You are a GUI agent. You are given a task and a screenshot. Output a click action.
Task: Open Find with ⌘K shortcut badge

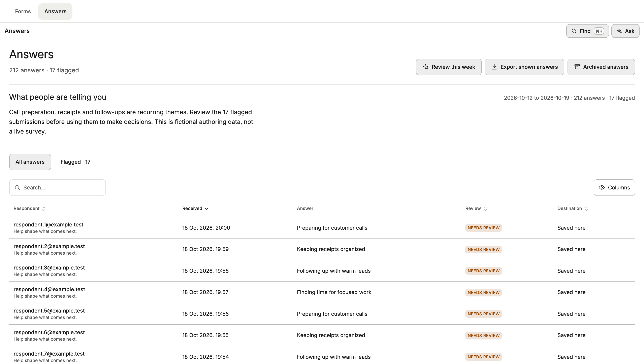coord(587,31)
